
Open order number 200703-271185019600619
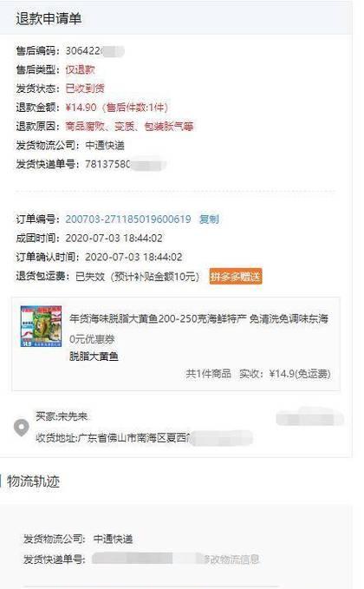pos(128,219)
